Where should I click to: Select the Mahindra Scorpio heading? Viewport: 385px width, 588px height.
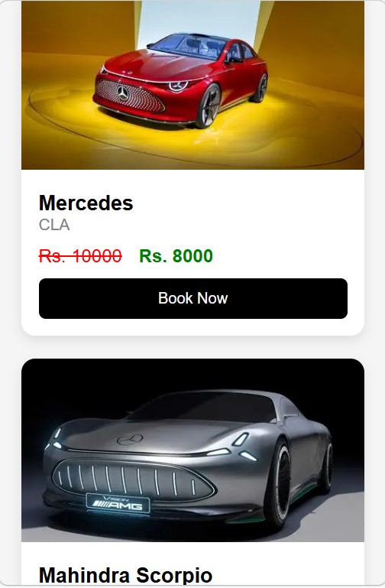[x=126, y=575]
